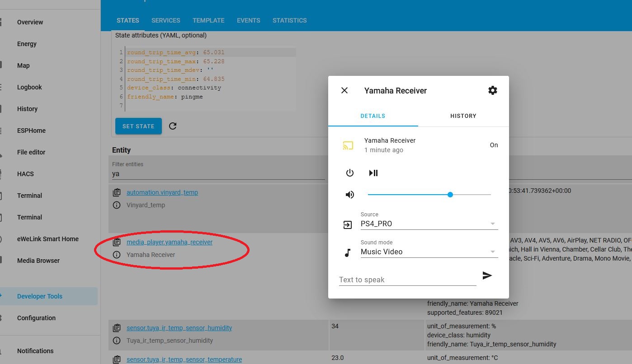This screenshot has height=364, width=632.
Task: Adjust the receiver volume slider
Action: tap(450, 195)
